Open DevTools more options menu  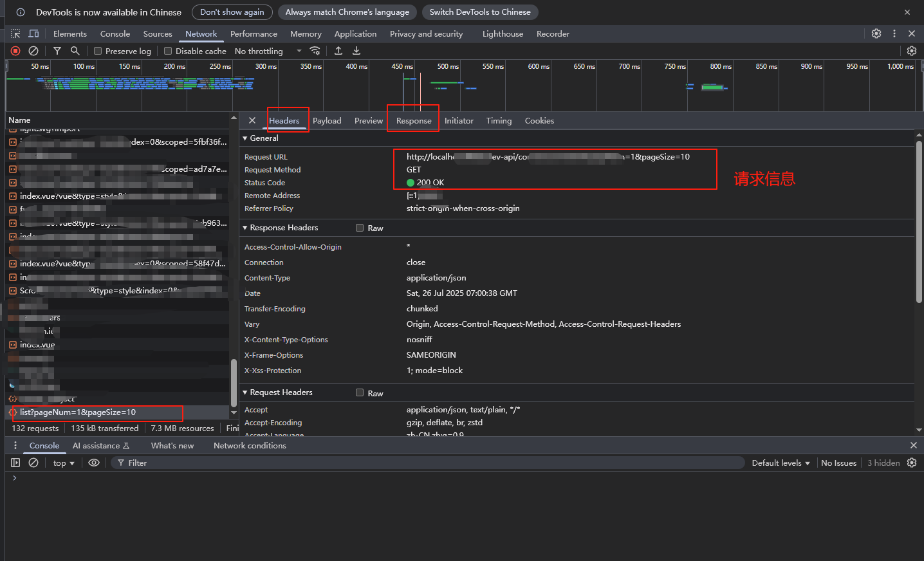pos(894,33)
